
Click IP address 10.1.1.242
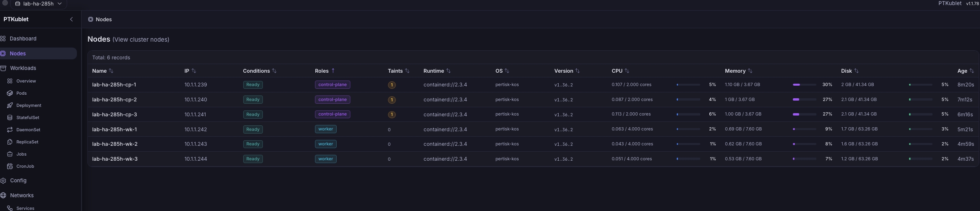[x=196, y=129]
